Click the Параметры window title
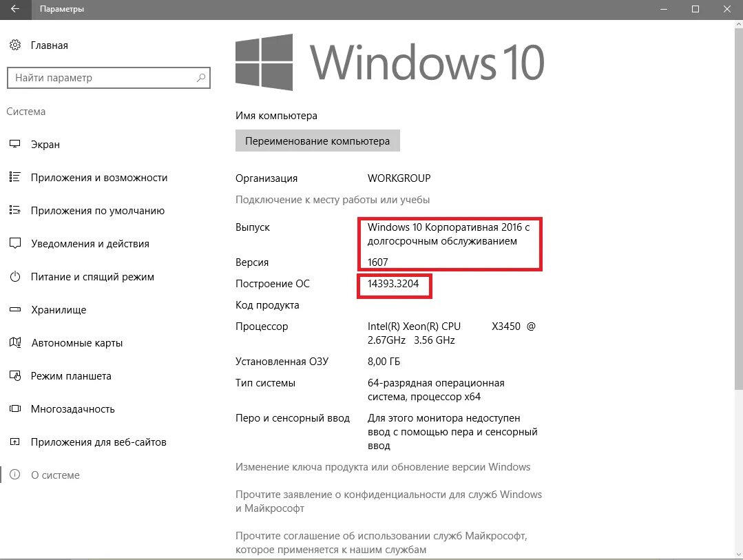 [62, 9]
